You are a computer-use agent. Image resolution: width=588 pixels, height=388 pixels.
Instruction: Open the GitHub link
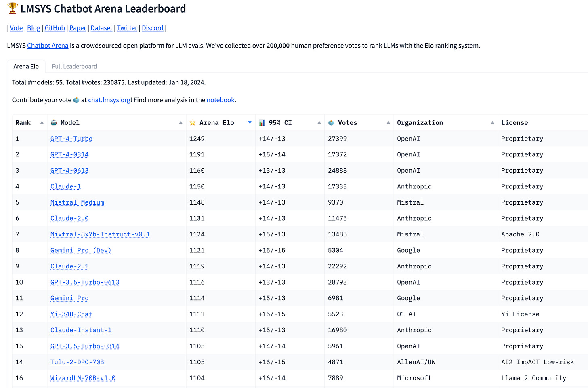point(55,28)
